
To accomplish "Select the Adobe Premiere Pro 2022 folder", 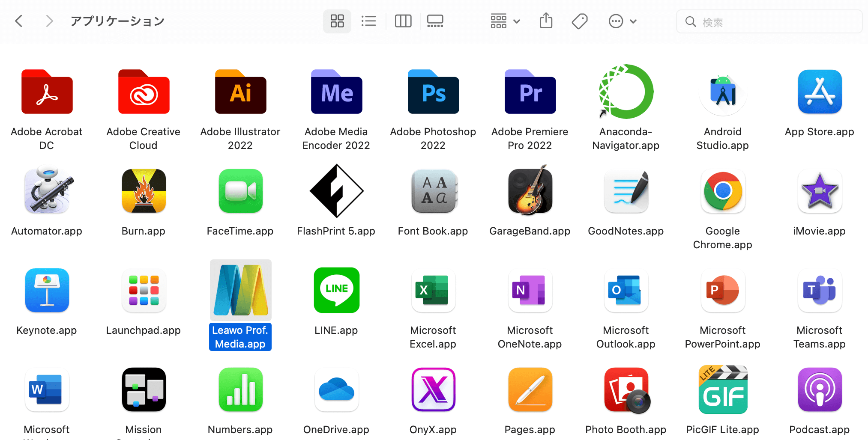I will [530, 92].
